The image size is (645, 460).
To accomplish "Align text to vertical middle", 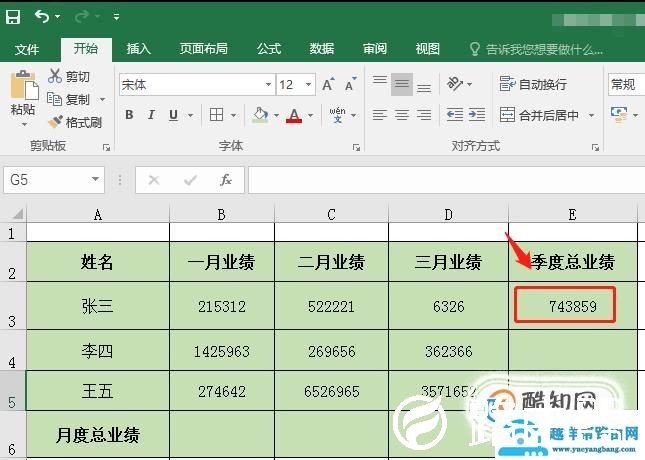I will (x=402, y=84).
